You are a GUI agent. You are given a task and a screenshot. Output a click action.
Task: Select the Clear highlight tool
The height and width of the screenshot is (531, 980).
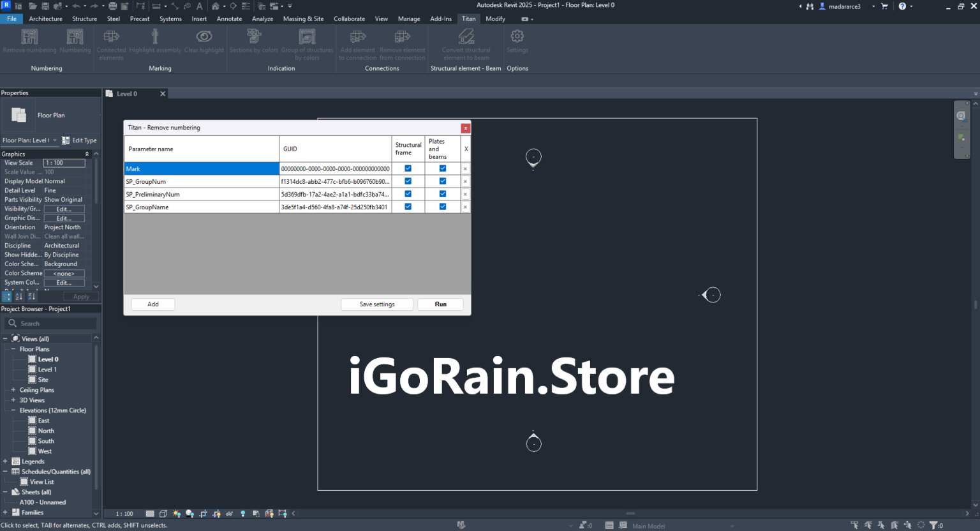[x=204, y=37]
